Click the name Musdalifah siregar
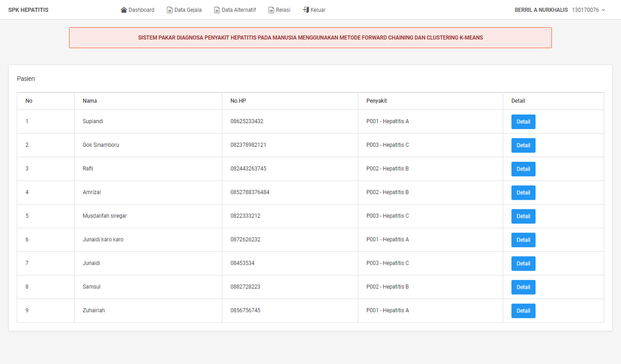621x364 pixels. coord(105,216)
